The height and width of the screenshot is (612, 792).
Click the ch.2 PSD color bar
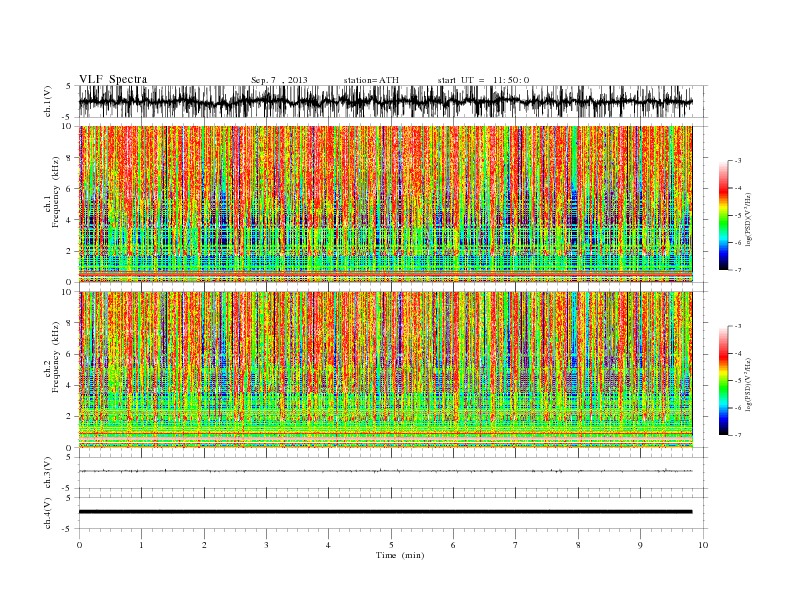click(x=723, y=381)
